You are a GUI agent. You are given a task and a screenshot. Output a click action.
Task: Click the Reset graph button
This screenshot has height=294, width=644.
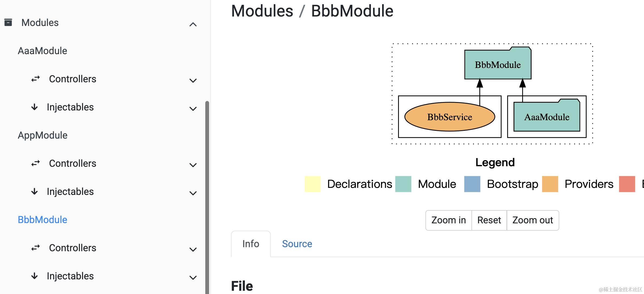489,220
